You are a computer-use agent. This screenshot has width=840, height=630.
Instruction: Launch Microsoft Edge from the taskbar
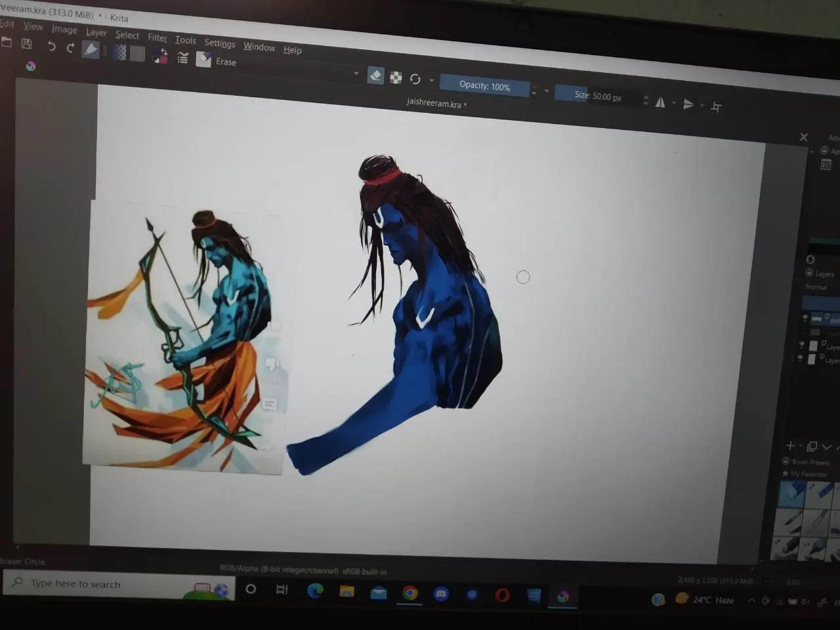point(315,591)
